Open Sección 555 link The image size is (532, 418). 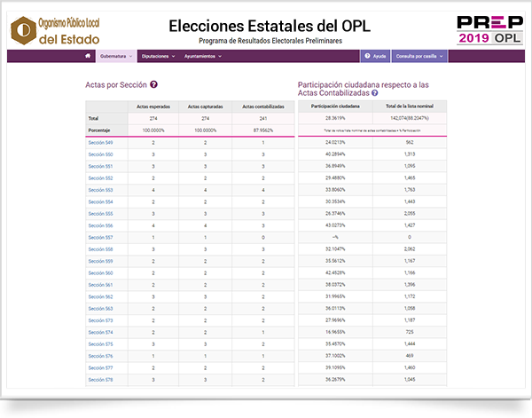click(100, 214)
